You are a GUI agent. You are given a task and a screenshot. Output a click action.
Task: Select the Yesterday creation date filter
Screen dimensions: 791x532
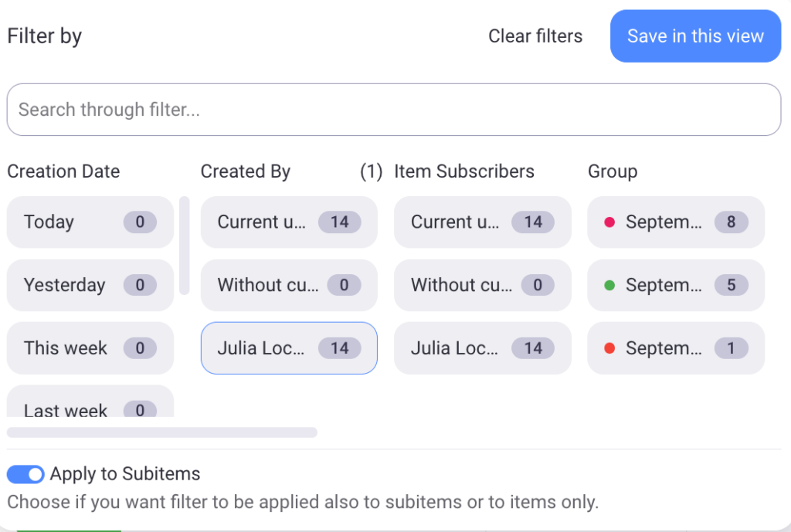[90, 285]
